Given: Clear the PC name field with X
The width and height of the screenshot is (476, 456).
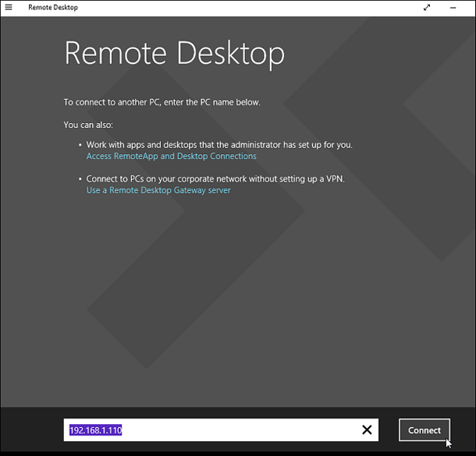Looking at the screenshot, I should (x=367, y=429).
